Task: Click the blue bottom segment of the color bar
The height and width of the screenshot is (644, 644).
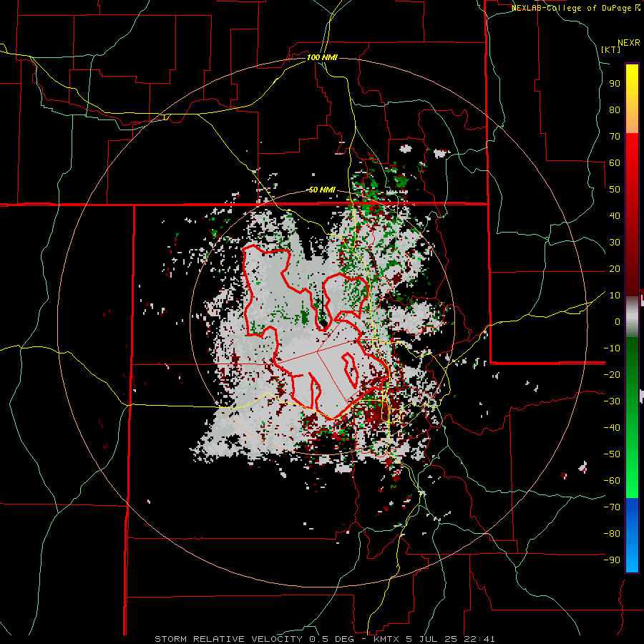Action: (x=632, y=535)
